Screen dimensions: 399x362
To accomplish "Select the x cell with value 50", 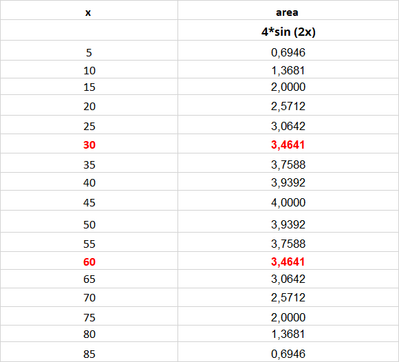I will click(89, 222).
